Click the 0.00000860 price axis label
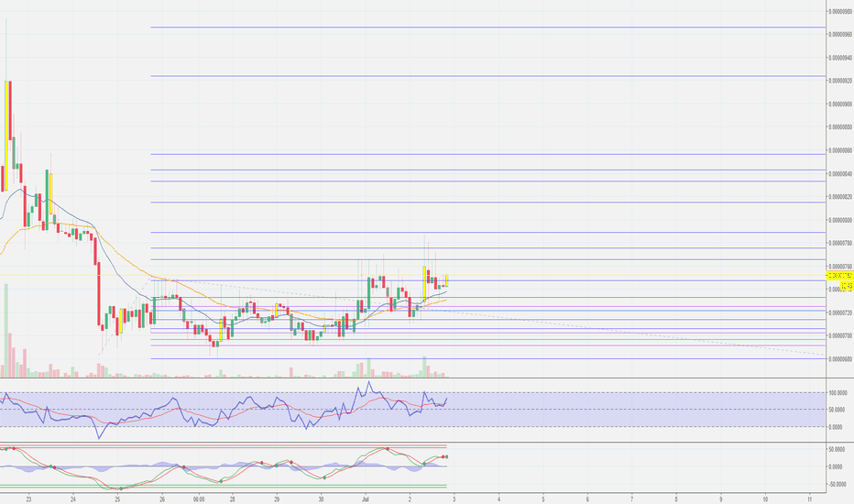854x504 pixels. point(840,150)
